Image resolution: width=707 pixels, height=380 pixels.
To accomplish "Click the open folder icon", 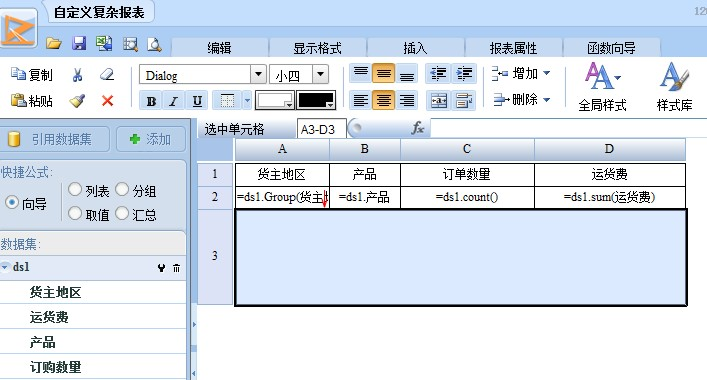I will point(54,44).
